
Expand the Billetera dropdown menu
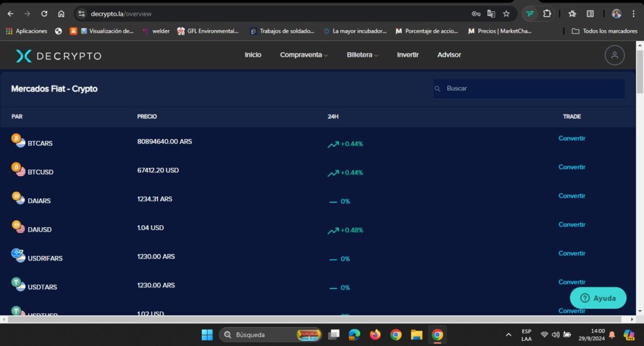coord(362,55)
